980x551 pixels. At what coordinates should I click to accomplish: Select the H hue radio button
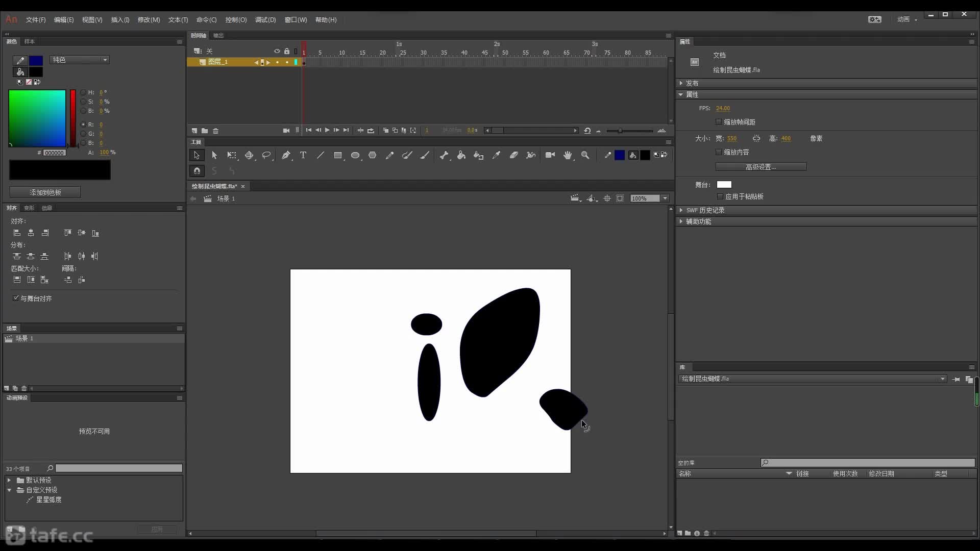83,92
